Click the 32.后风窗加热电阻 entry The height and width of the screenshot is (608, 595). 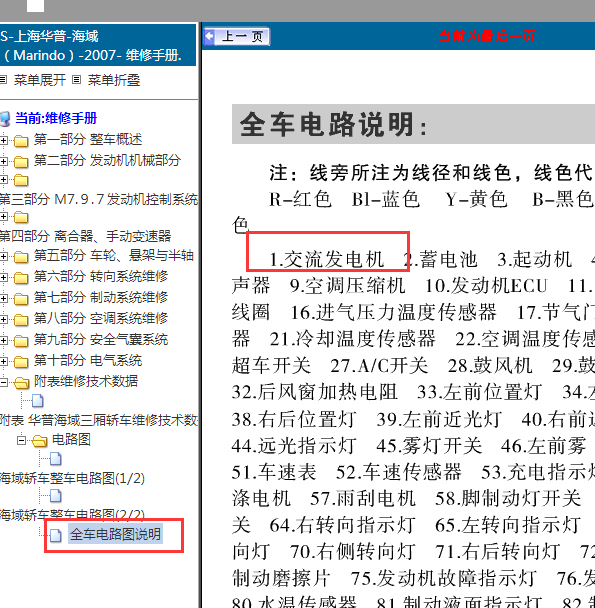pyautogui.click(x=315, y=392)
